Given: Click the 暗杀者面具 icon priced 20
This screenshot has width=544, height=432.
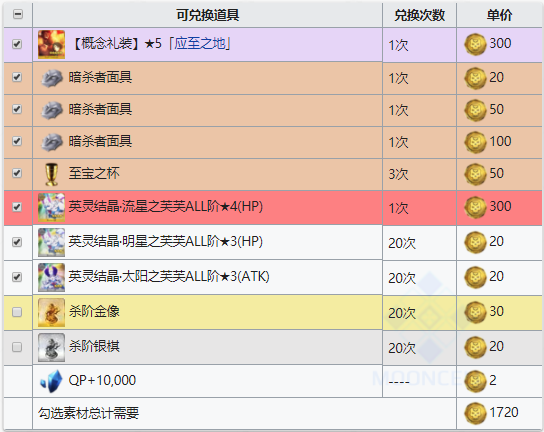Looking at the screenshot, I should [x=52, y=78].
